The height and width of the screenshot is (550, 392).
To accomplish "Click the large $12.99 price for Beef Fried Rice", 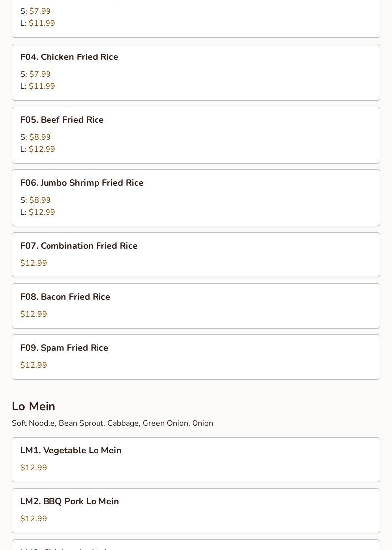I will pos(42,149).
